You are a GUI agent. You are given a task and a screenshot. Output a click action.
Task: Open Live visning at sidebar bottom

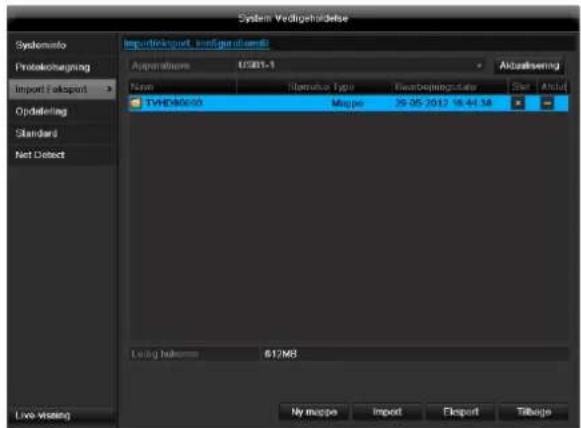click(x=43, y=415)
